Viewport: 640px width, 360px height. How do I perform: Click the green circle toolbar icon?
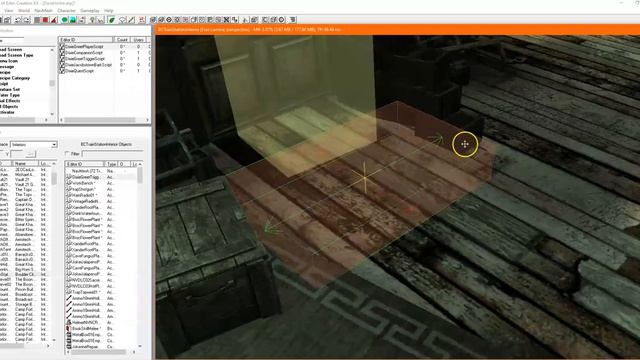64,20
